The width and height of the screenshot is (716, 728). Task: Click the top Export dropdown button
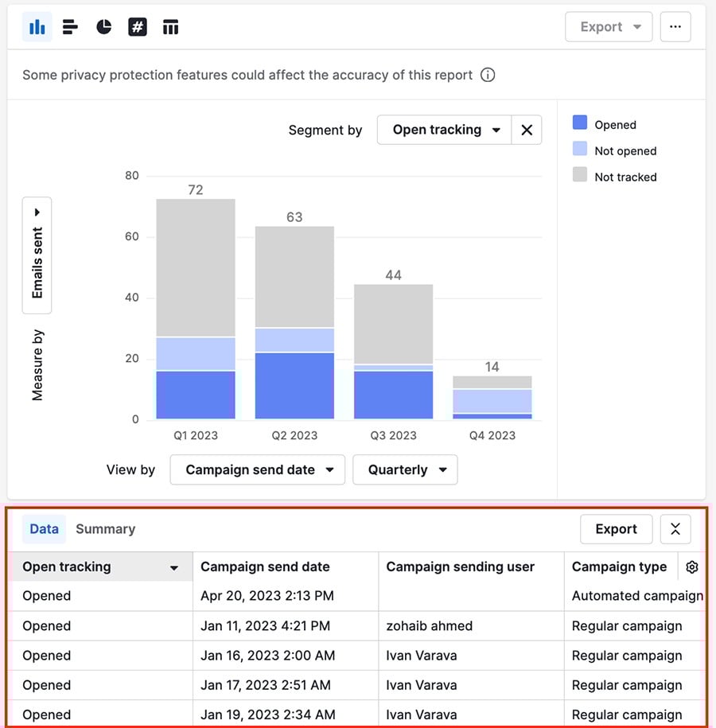coord(609,26)
